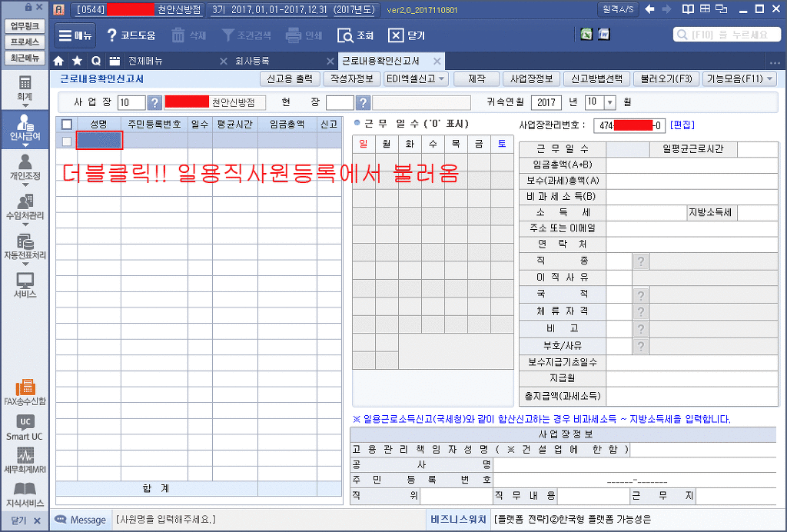Open the 최근메뉴 panel
The height and width of the screenshot is (532, 787).
25,57
